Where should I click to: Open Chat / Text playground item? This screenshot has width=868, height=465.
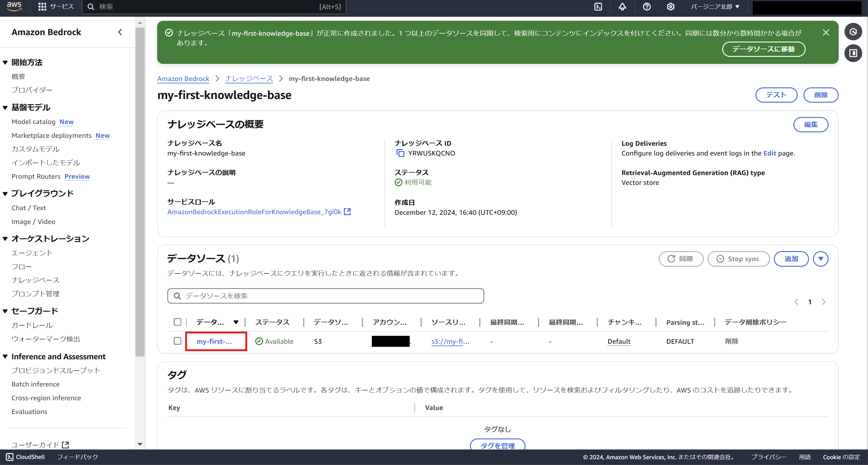(29, 208)
